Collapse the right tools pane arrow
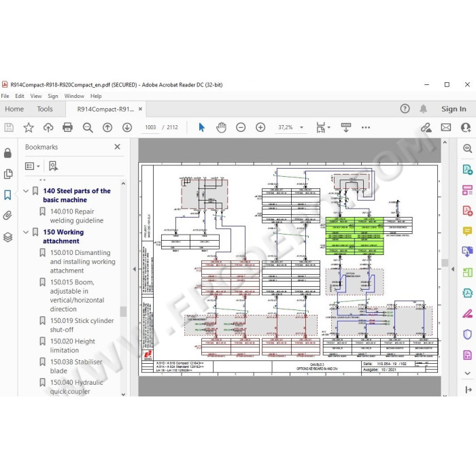The image size is (476, 476). [453, 269]
